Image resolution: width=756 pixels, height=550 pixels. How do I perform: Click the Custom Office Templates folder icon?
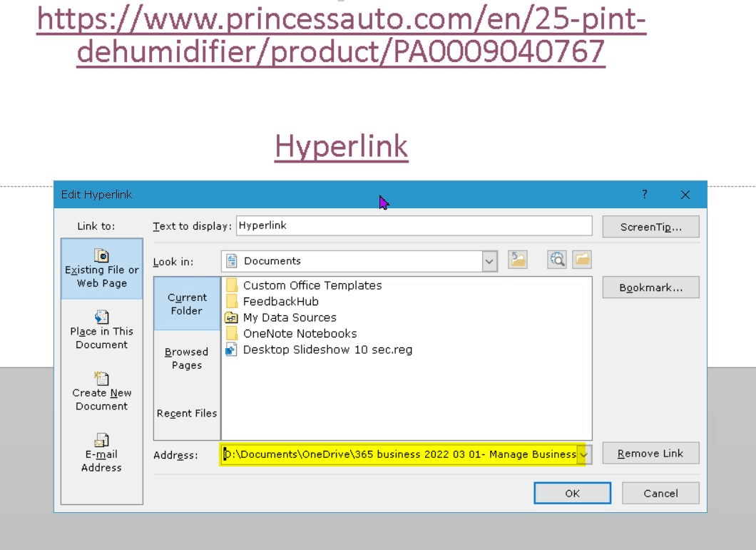click(231, 285)
